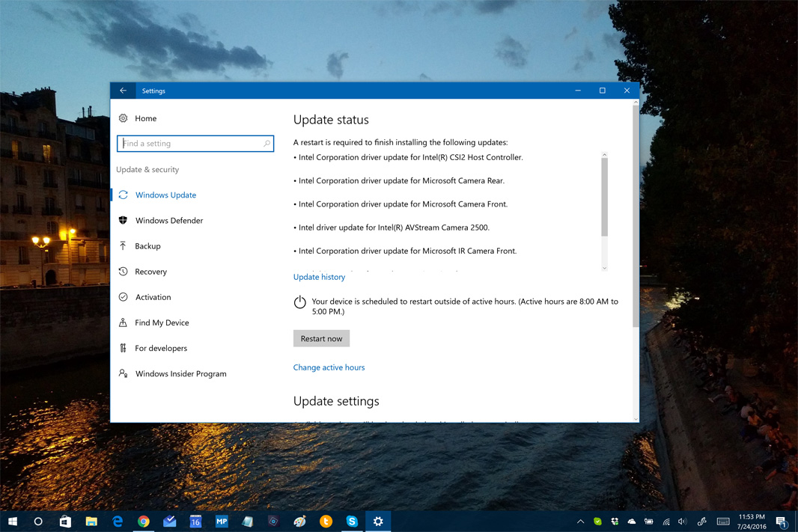Viewport: 798px width, 532px height.
Task: Click the Backup upload arrow icon
Action: click(123, 245)
